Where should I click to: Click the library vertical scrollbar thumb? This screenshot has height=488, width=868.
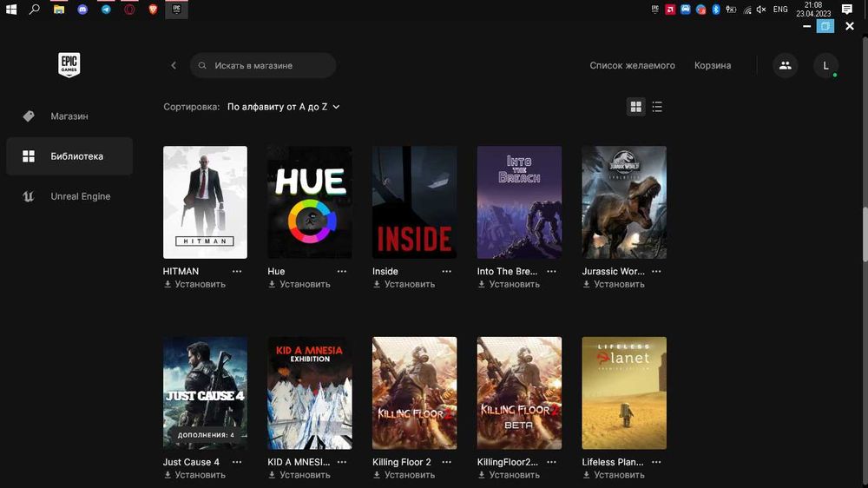[x=865, y=234]
